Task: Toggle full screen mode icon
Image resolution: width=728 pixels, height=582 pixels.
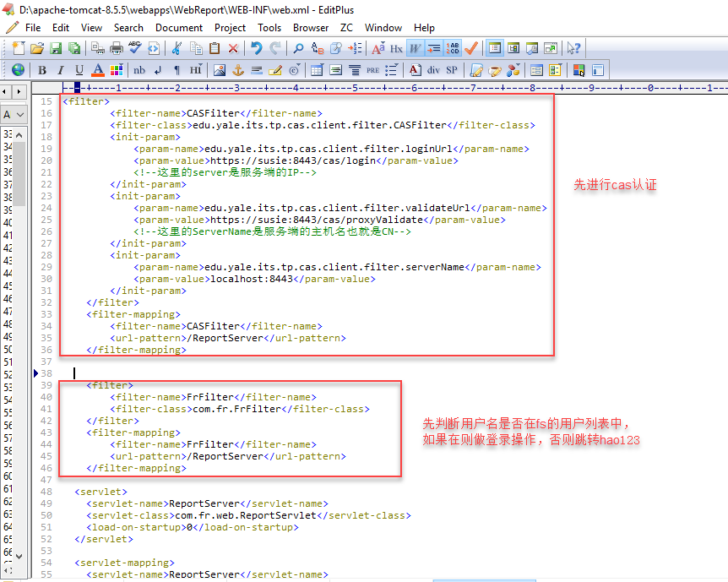Action: click(x=551, y=48)
